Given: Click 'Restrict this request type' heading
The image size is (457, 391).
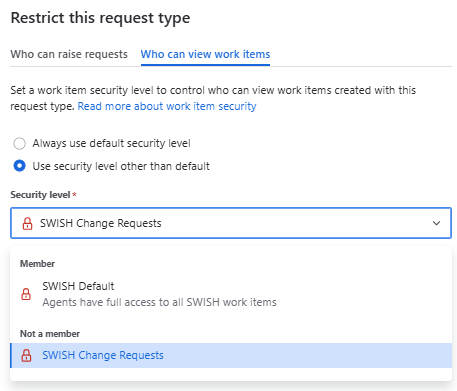Looking at the screenshot, I should (x=100, y=18).
